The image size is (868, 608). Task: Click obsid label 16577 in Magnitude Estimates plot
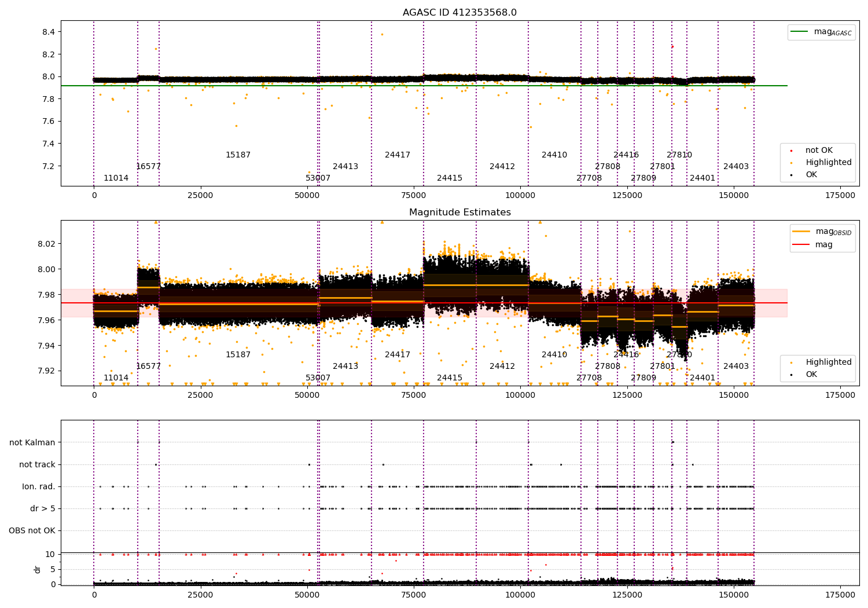click(148, 367)
